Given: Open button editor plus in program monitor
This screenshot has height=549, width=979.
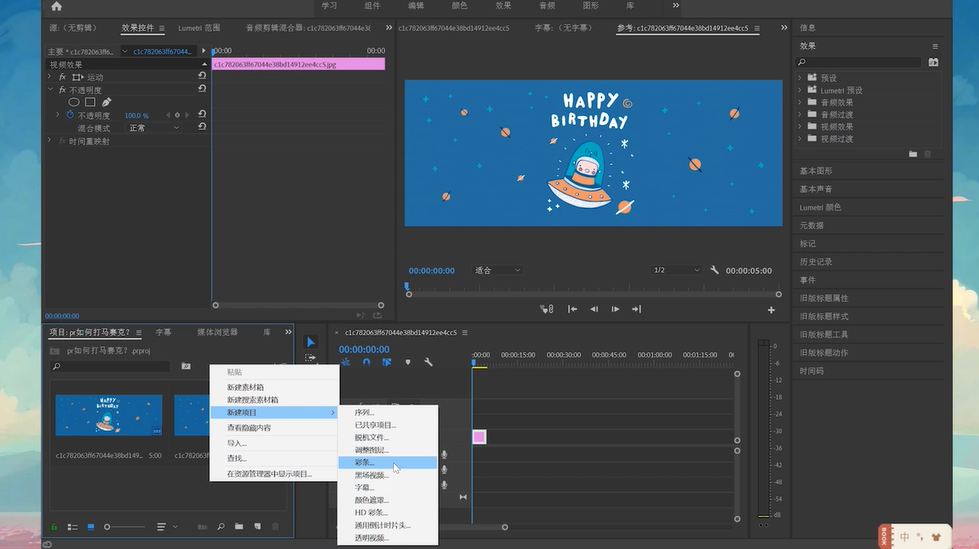Looking at the screenshot, I should click(x=771, y=310).
